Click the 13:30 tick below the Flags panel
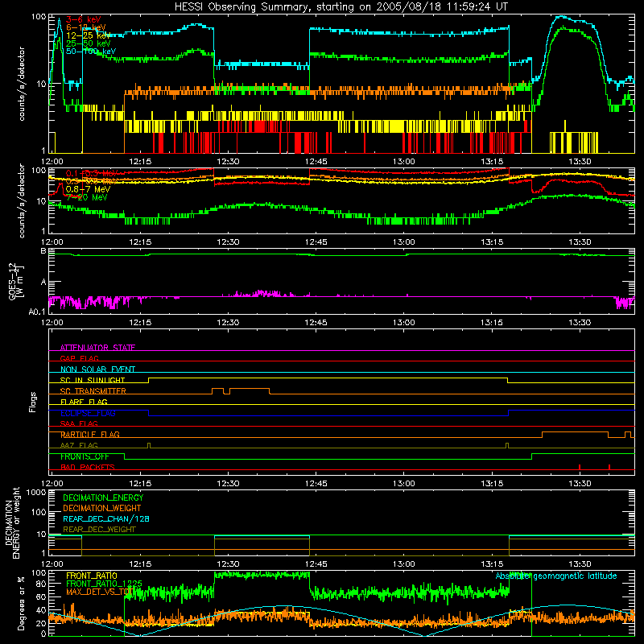644x644 pixels. 580,484
